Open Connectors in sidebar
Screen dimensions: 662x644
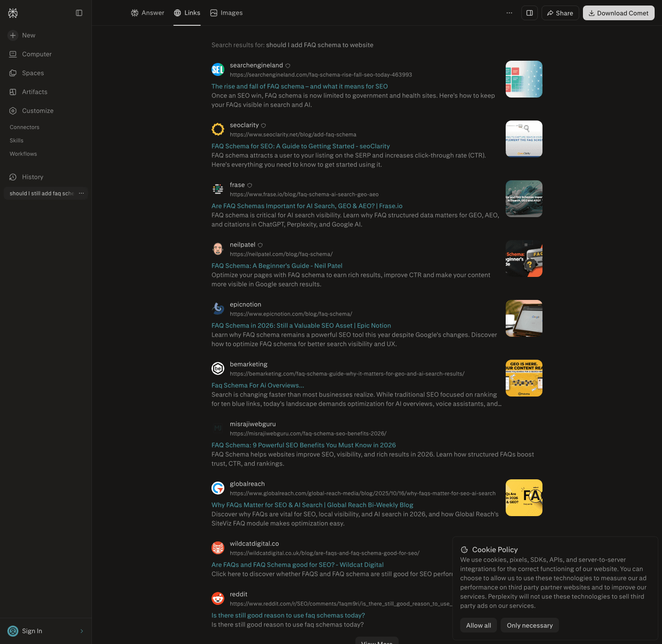24,127
